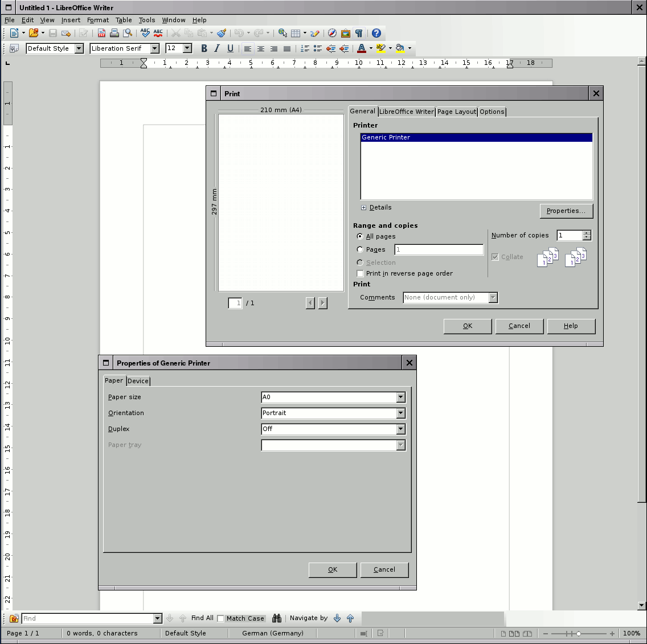Viewport: 647px width, 644px height.
Task: Click the Font Color icon
Action: tap(362, 48)
